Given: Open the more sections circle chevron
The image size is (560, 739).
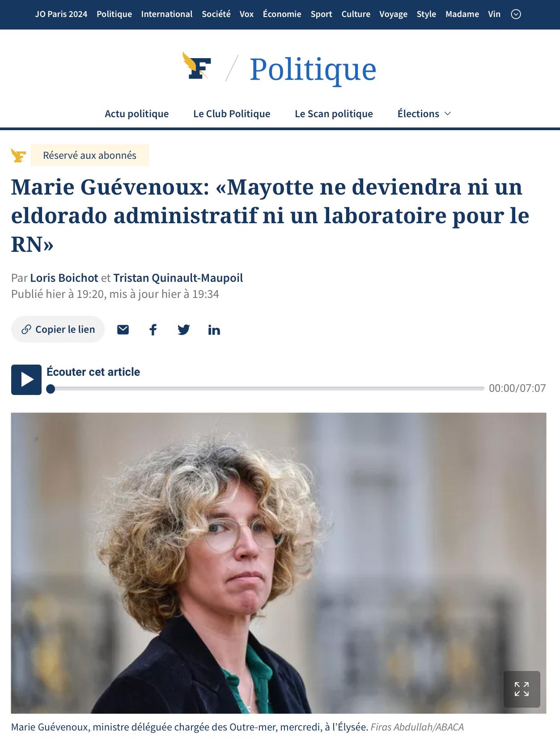Looking at the screenshot, I should point(516,14).
